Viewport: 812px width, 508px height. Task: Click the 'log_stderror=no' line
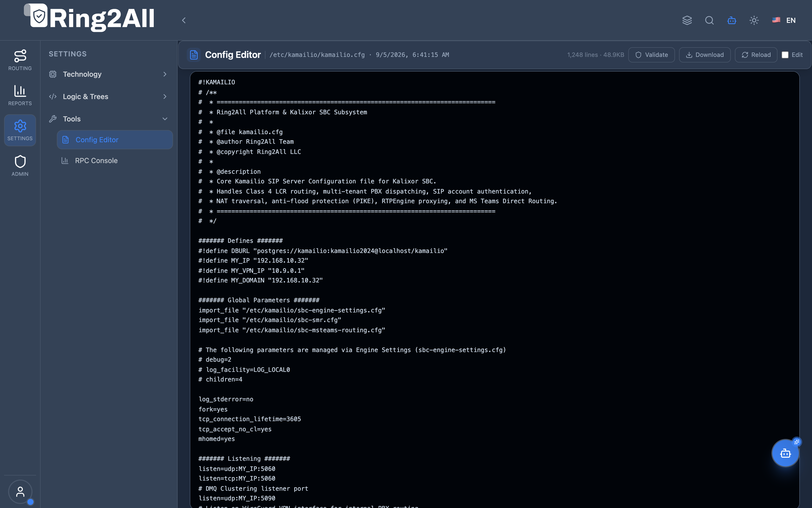pos(226,400)
